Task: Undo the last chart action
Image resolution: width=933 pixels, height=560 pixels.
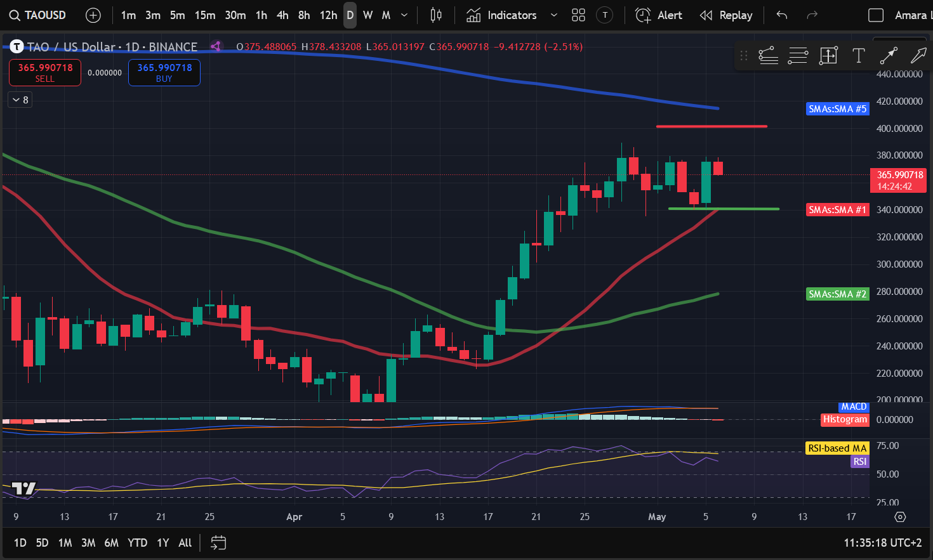Action: pyautogui.click(x=782, y=15)
